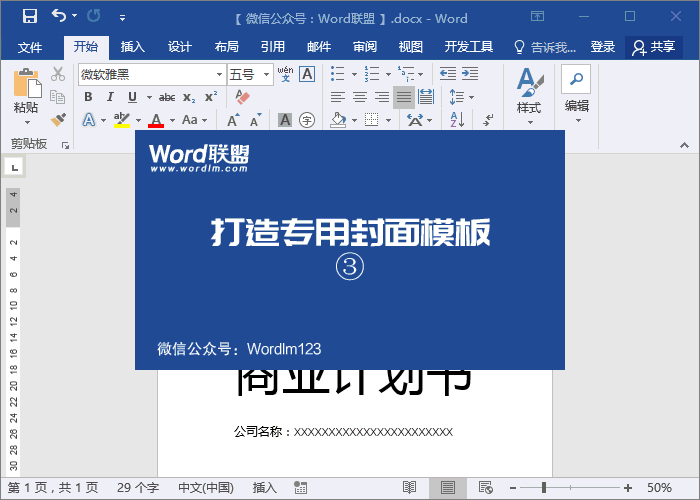
Task: Click the Cut scissors icon
Action: [58, 74]
